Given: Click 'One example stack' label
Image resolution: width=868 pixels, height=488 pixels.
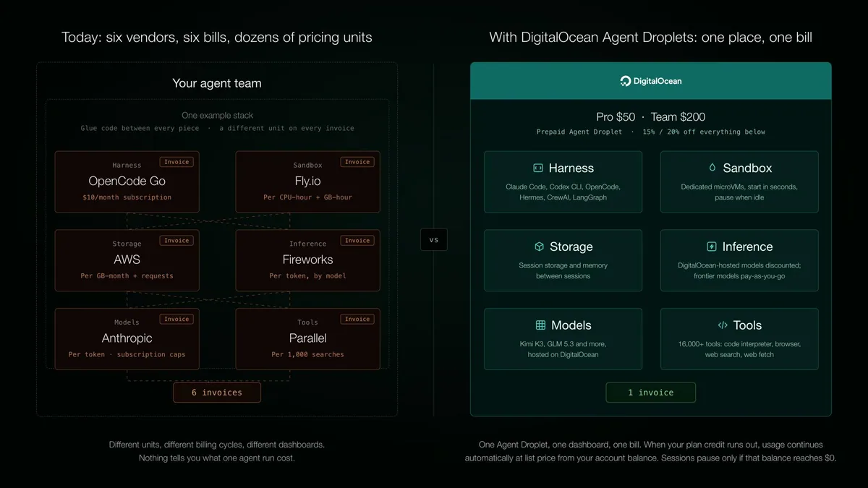Looking at the screenshot, I should click(217, 116).
